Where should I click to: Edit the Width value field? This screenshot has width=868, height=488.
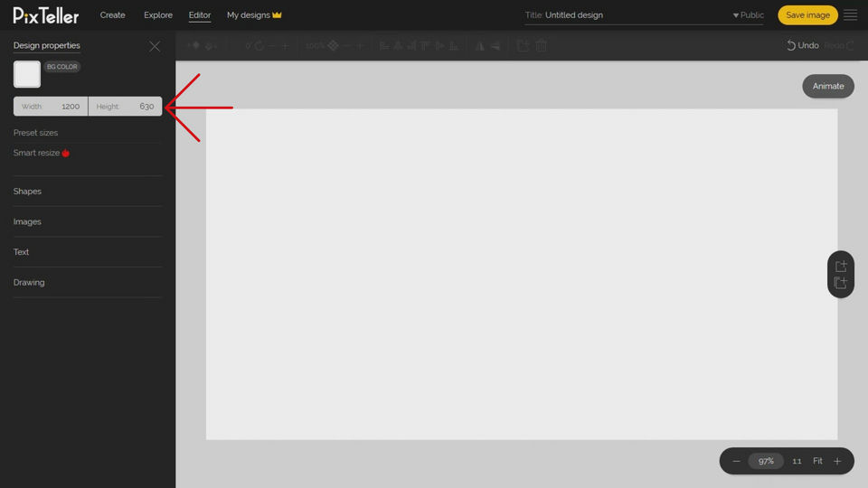click(x=51, y=107)
